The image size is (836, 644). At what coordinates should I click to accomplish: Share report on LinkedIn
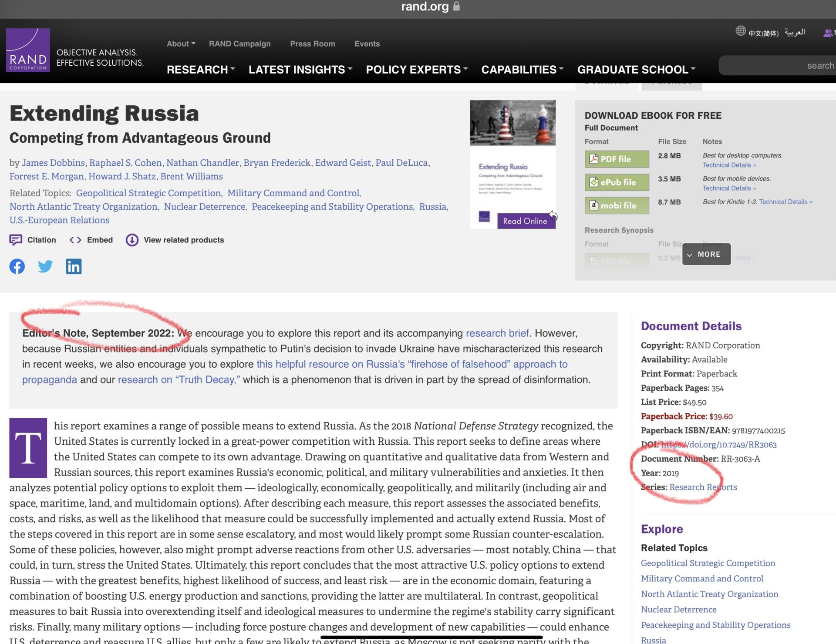(x=74, y=266)
